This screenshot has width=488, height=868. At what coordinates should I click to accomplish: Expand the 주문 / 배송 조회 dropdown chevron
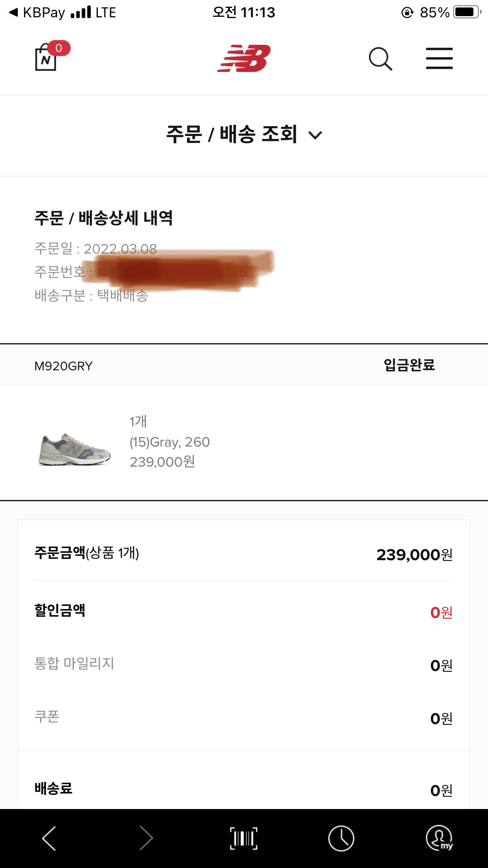point(315,135)
